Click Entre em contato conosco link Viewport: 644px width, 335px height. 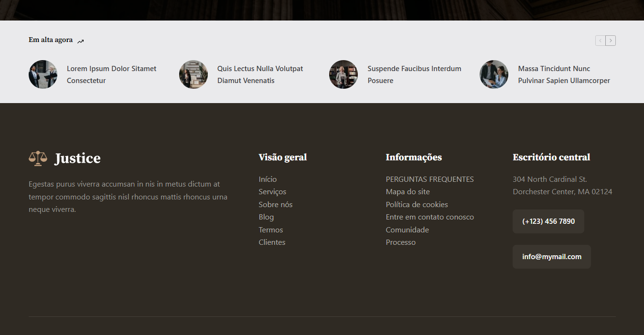point(429,217)
